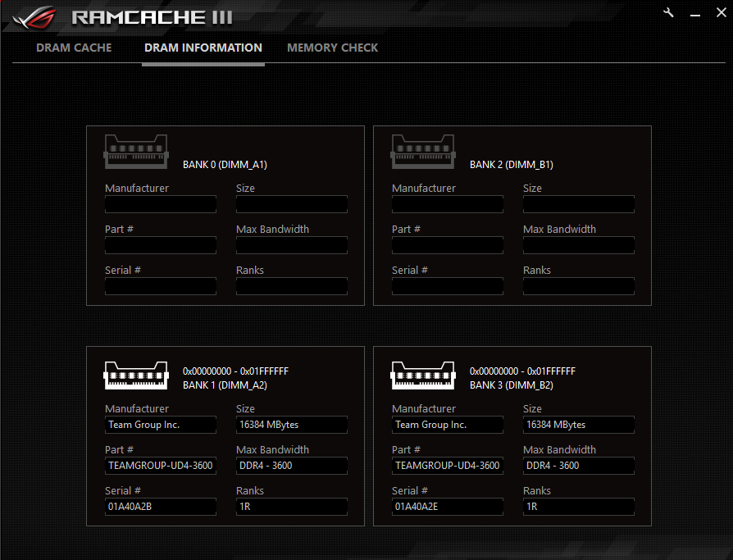733x560 pixels.
Task: Click Team Group Inc. manufacturer field in BANK 3
Action: pyautogui.click(x=448, y=425)
